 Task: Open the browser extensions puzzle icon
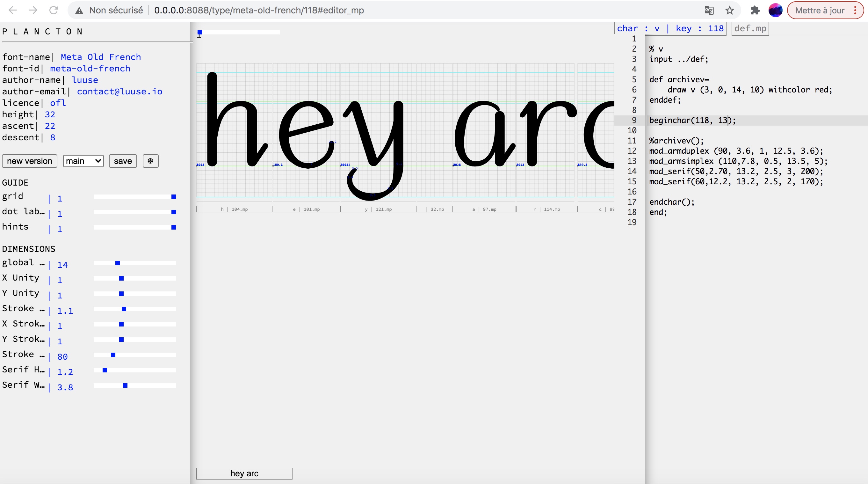point(755,10)
